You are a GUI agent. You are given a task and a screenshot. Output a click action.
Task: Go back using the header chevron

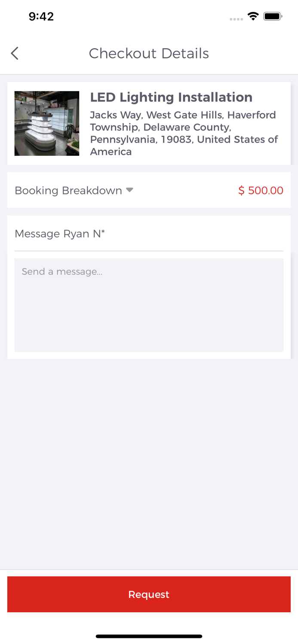point(15,53)
